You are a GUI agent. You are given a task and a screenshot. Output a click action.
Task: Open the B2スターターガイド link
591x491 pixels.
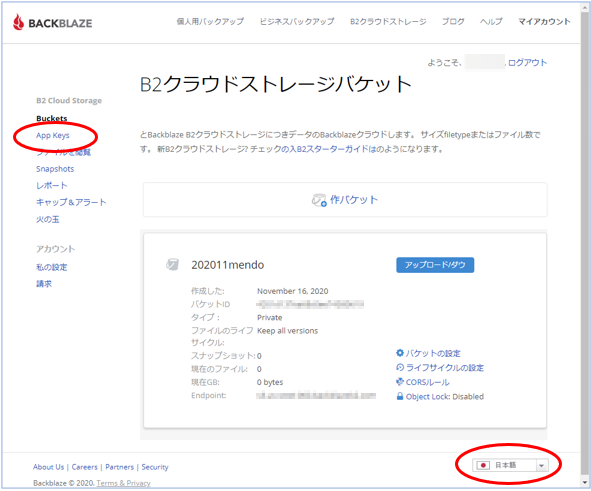pyautogui.click(x=329, y=149)
